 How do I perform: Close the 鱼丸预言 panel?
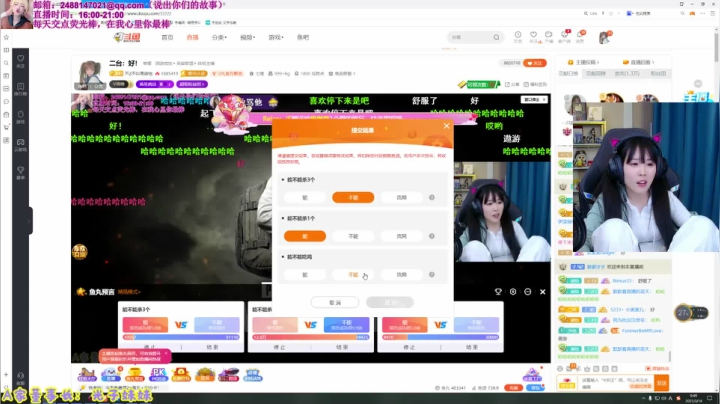(542, 292)
